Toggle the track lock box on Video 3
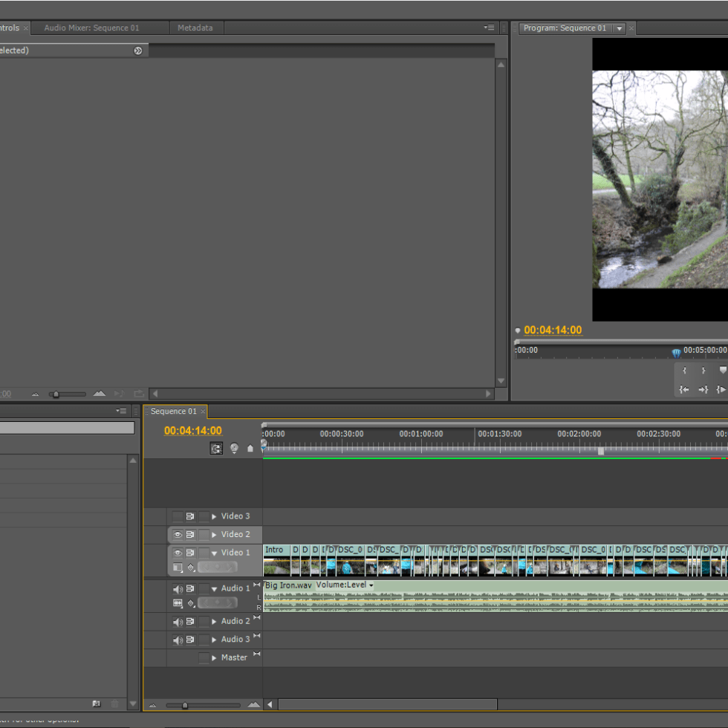This screenshot has width=728, height=728. [204, 516]
